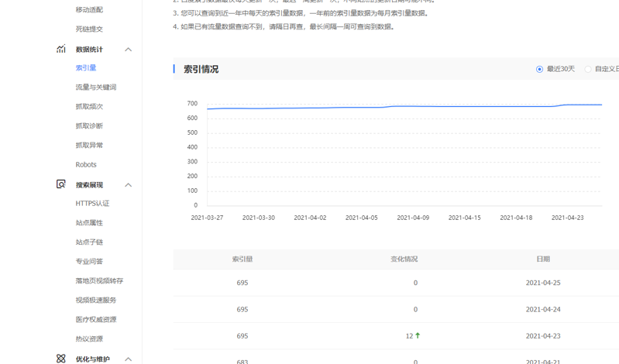This screenshot has height=364, width=619.
Task: Open the Robots sidebar item
Action: 86,165
